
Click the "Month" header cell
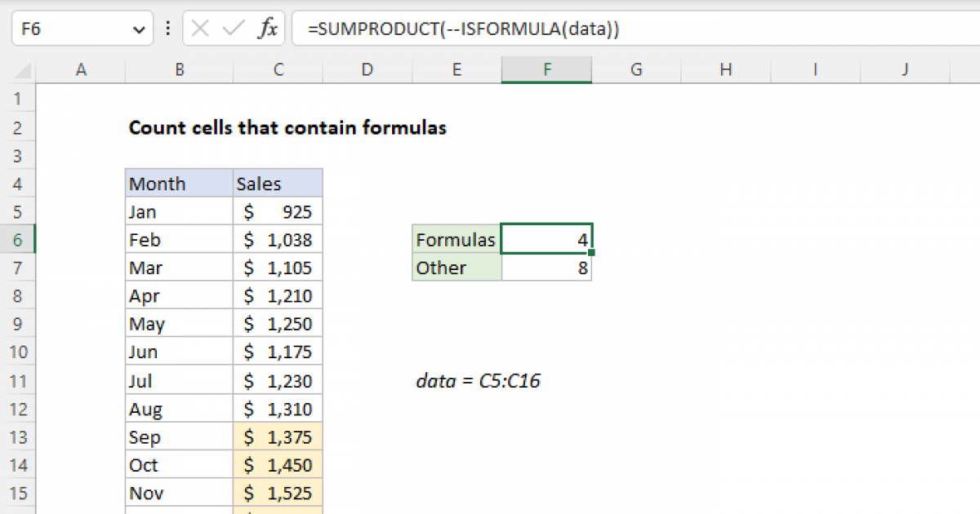tap(179, 184)
